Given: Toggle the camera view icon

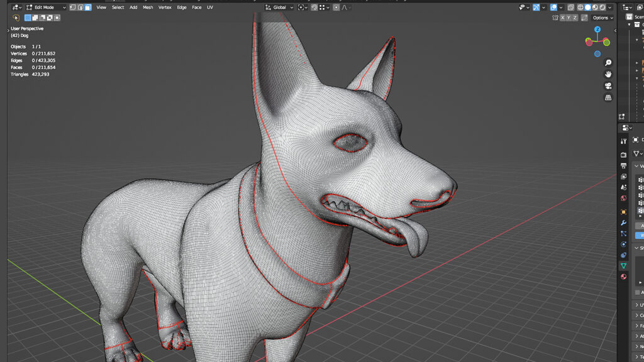Looking at the screenshot, I should pos(608,85).
